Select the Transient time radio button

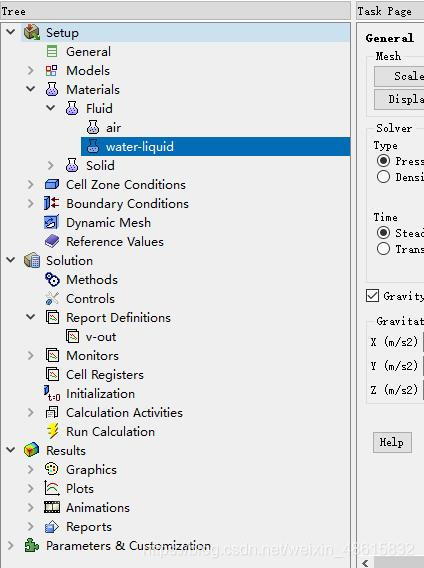point(383,249)
